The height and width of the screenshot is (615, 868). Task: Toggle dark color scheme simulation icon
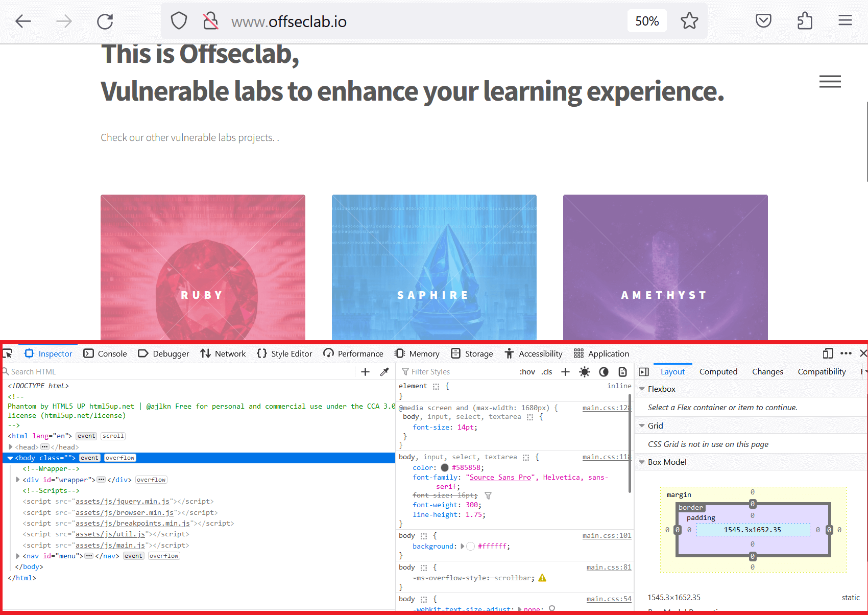tap(604, 372)
